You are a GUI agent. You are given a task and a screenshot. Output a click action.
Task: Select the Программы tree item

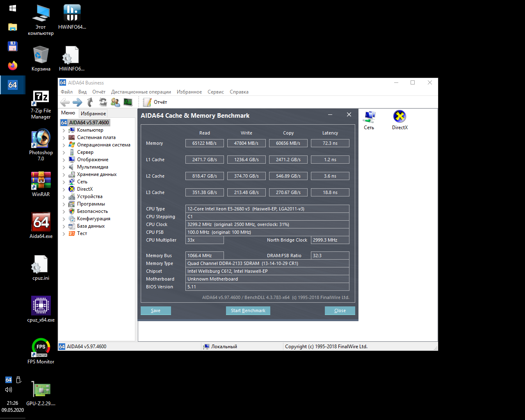[91, 204]
